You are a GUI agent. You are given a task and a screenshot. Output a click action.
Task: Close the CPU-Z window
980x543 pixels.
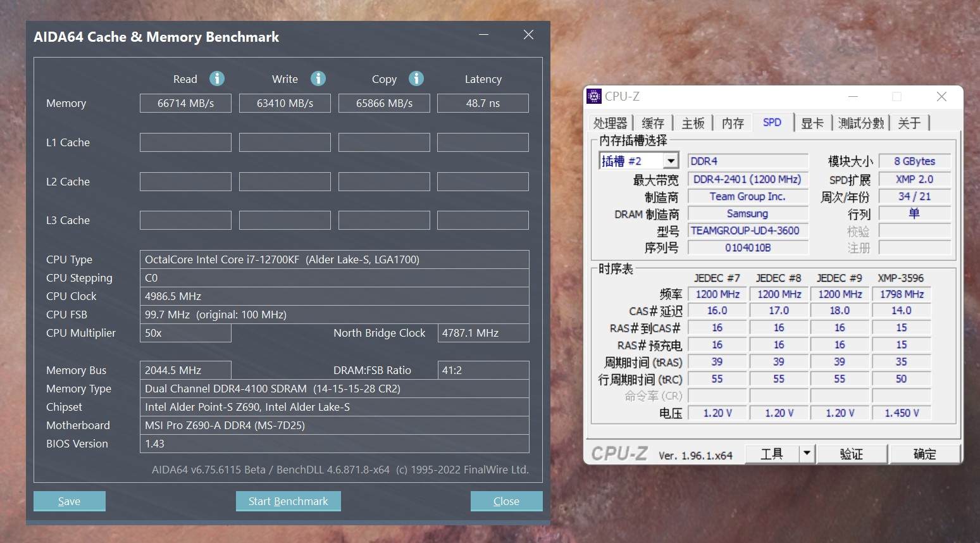[941, 96]
